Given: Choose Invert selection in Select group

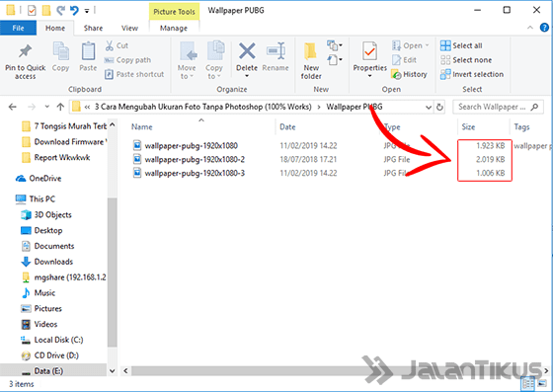Looking at the screenshot, I should coord(472,74).
